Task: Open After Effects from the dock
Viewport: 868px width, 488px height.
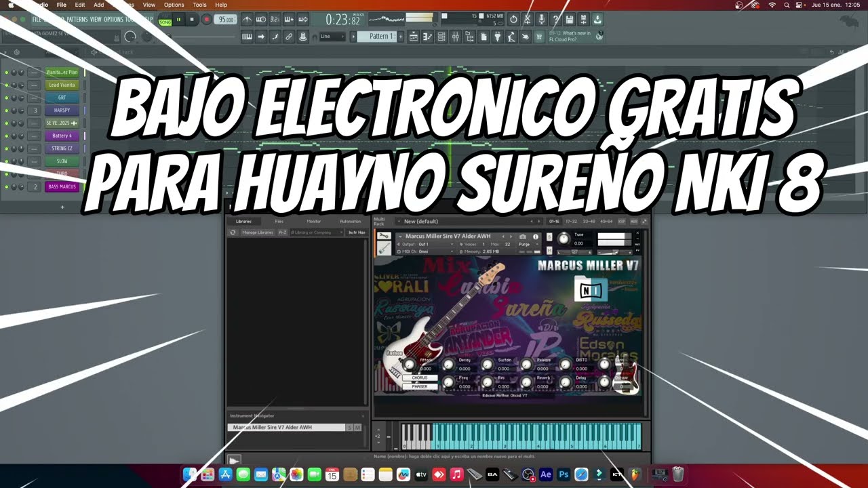Action: (546, 475)
